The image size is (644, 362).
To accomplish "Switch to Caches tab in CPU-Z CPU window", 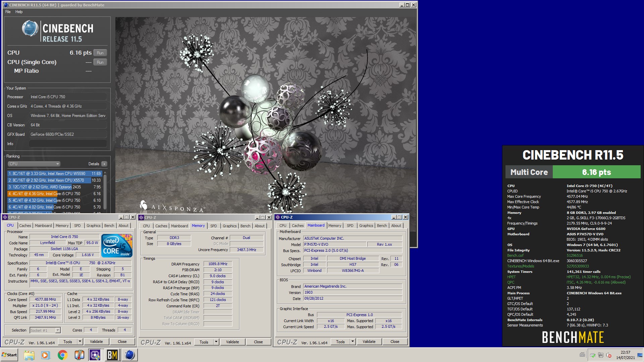I will 25,226.
